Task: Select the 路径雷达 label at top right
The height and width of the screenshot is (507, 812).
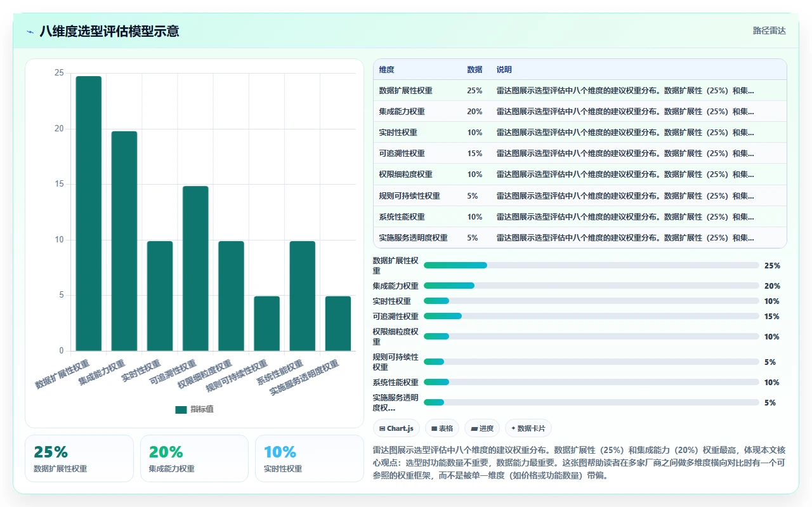Action: [769, 30]
